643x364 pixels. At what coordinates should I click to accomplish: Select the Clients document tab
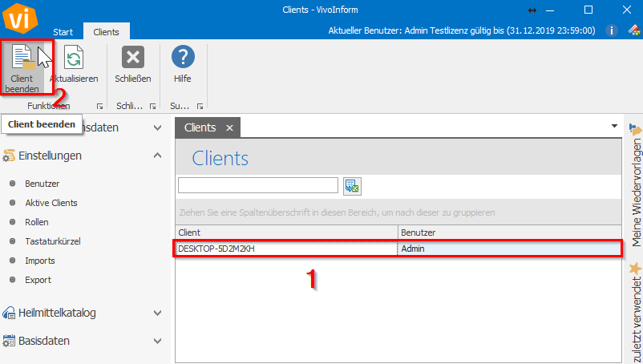tap(200, 127)
